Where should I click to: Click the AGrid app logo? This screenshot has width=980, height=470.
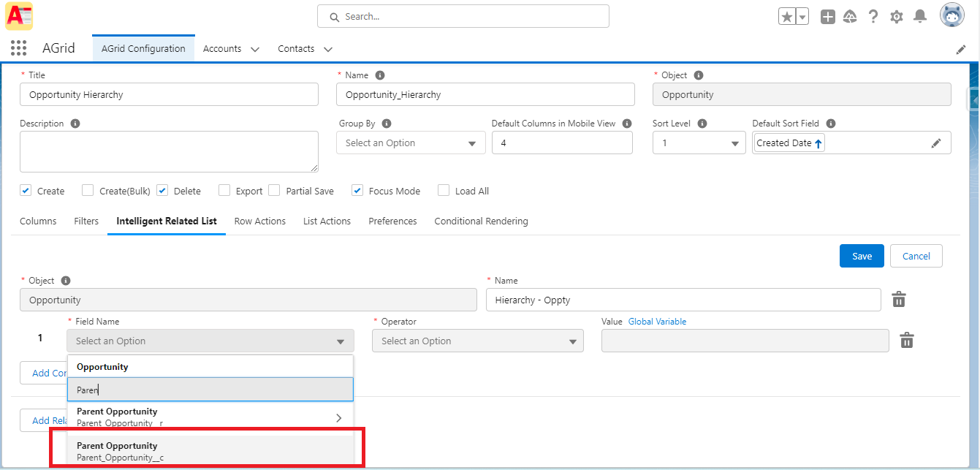click(x=19, y=16)
